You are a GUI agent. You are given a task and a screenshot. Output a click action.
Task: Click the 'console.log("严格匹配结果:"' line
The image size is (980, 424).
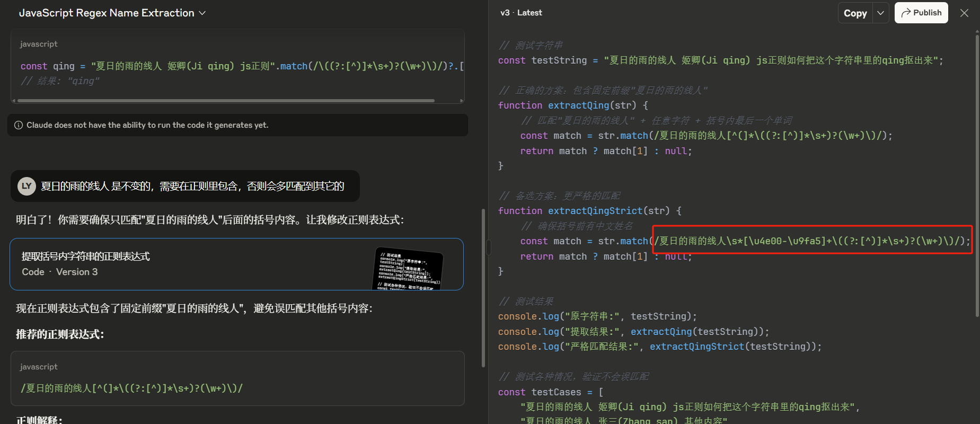[x=660, y=347]
